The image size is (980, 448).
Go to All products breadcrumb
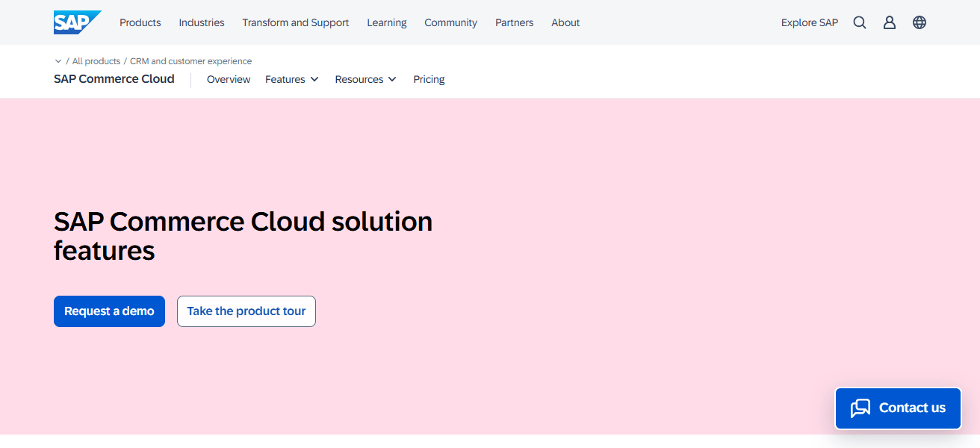click(96, 61)
